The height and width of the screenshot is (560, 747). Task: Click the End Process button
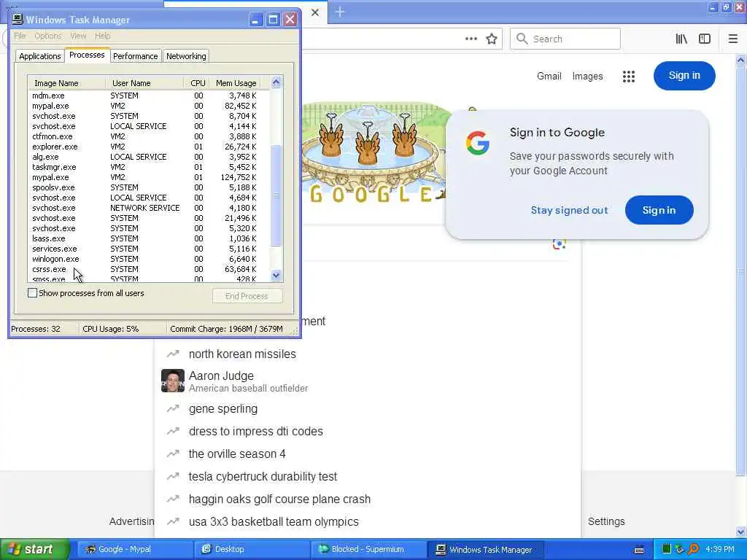(x=247, y=296)
